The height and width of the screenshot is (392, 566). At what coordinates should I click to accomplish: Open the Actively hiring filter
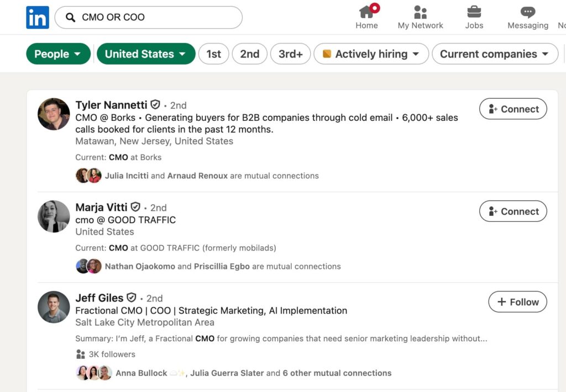click(371, 54)
